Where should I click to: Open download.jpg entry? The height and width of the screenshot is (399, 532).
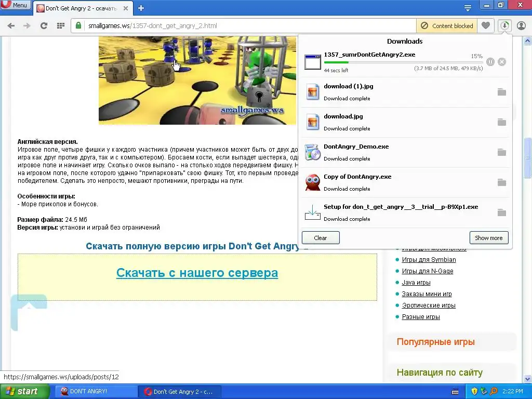click(405, 123)
